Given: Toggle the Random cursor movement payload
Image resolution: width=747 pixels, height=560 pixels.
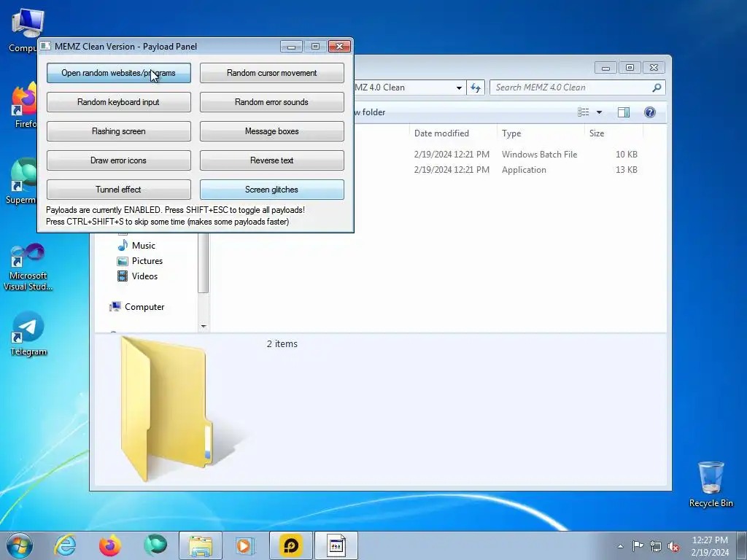Looking at the screenshot, I should click(271, 73).
